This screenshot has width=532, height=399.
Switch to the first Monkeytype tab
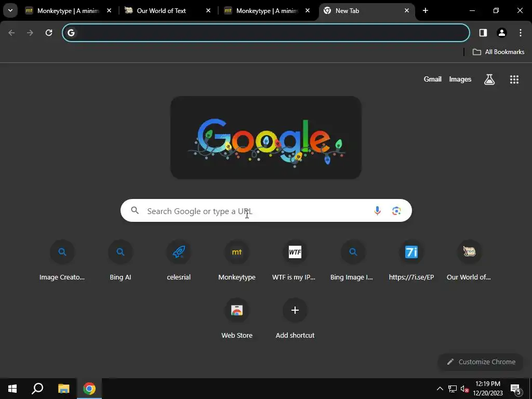click(68, 11)
